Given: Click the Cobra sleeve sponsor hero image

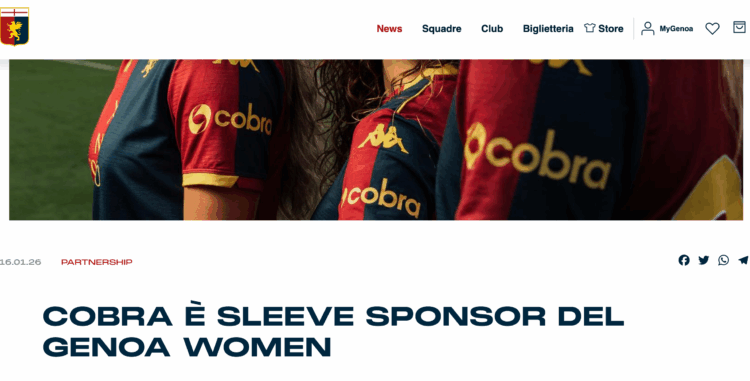Looking at the screenshot, I should click(376, 140).
